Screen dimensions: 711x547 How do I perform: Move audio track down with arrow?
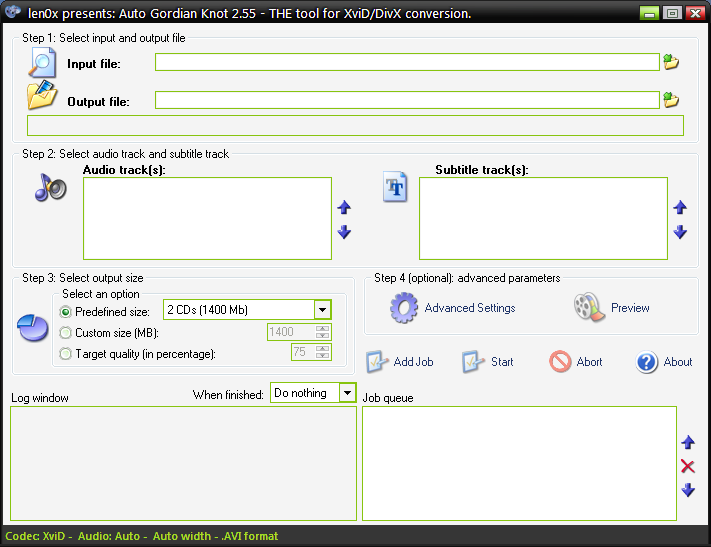coord(344,232)
